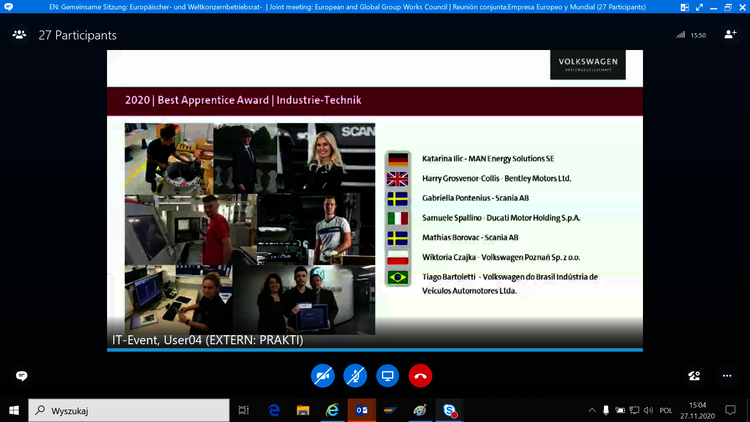Click the Skype conversation icon in title bar
750x422 pixels.
tap(8, 7)
